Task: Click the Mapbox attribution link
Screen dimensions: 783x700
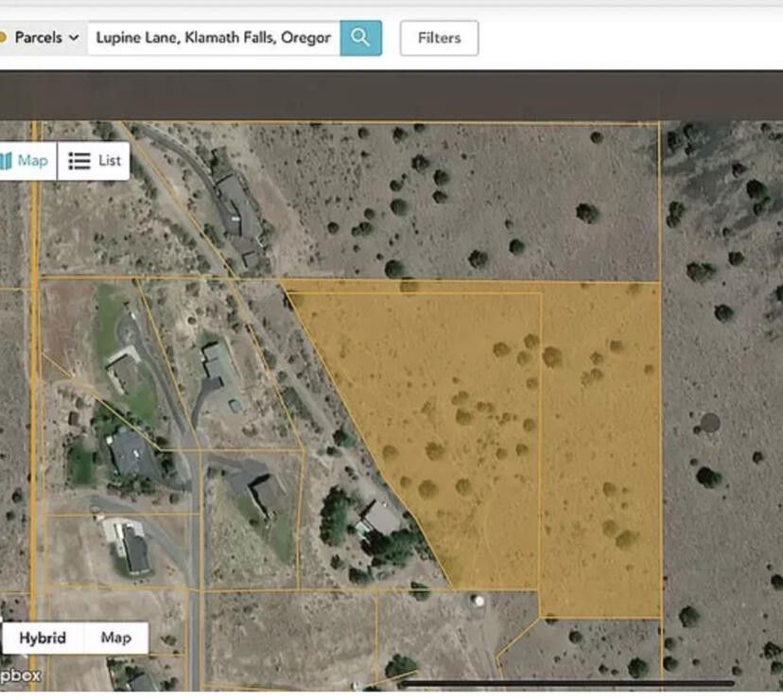Action: tap(17, 674)
